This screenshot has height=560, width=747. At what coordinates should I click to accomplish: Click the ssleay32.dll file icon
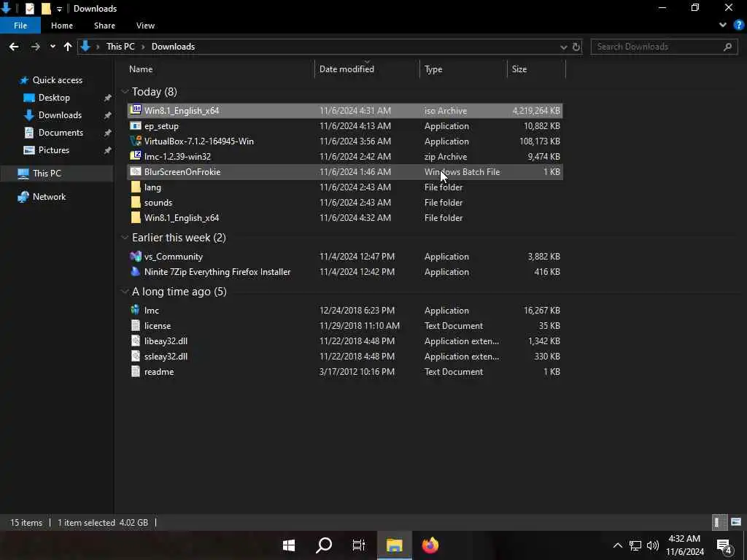tap(136, 356)
